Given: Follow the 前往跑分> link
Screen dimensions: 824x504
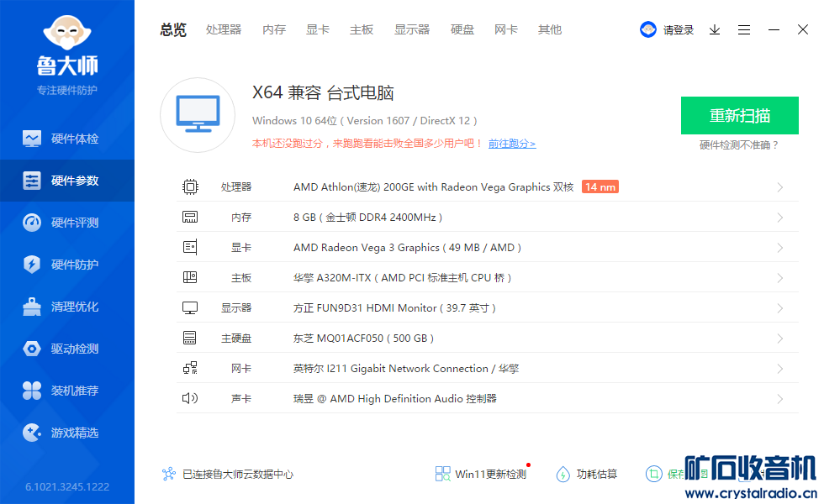Looking at the screenshot, I should click(x=512, y=144).
